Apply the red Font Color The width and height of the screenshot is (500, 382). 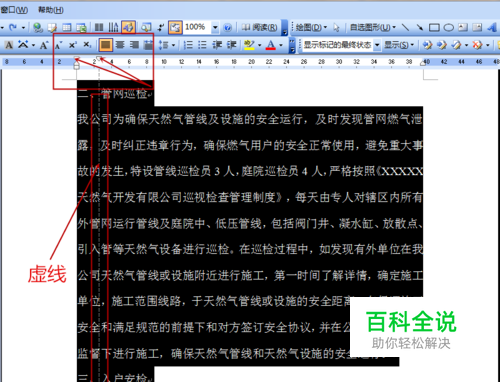[x=271, y=45]
